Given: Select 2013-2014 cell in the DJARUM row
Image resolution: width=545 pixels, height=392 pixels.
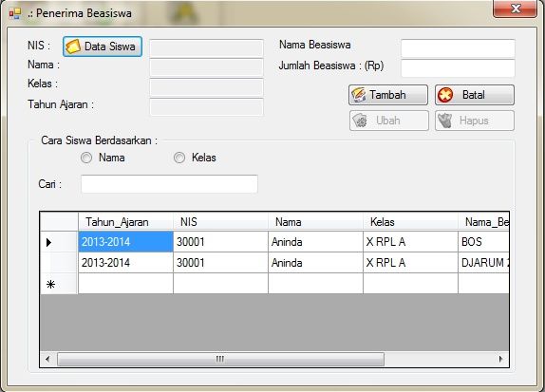Looking at the screenshot, I should 125,263.
